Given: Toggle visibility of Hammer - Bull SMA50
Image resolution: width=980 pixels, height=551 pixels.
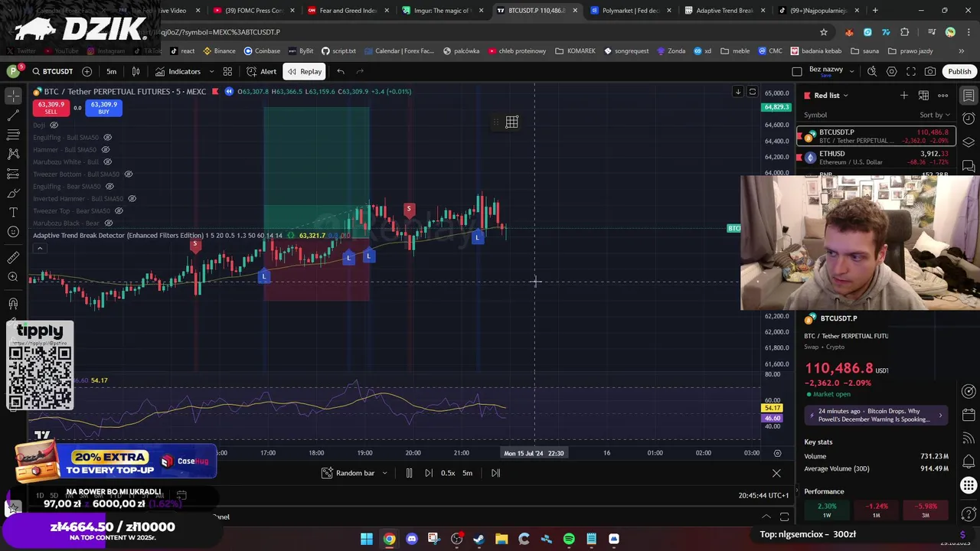Looking at the screenshot, I should (x=106, y=149).
